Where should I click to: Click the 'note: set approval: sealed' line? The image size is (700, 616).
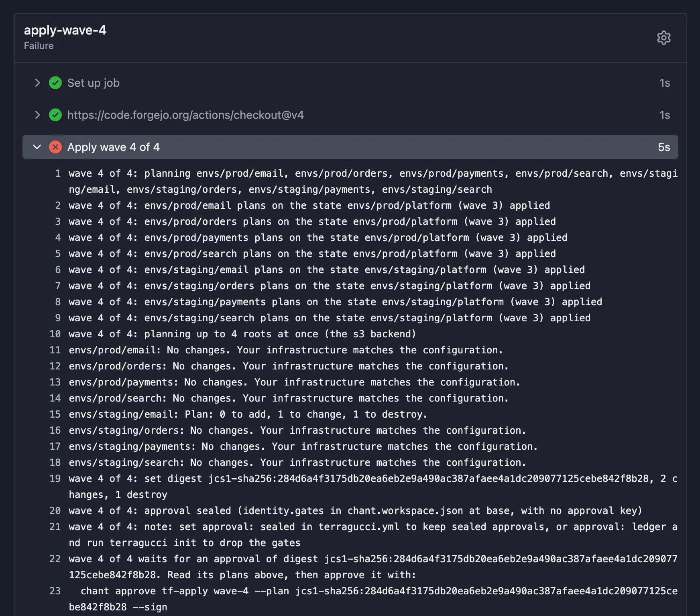(x=373, y=535)
